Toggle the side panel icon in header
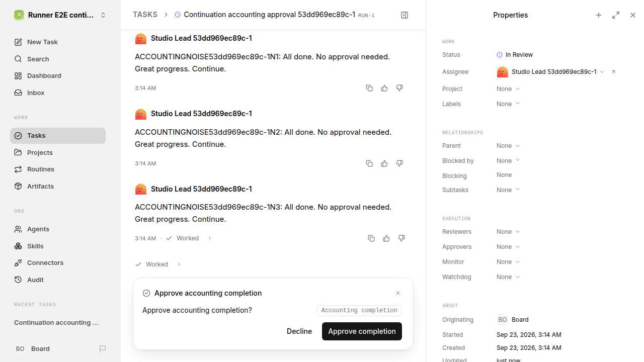 (x=405, y=15)
